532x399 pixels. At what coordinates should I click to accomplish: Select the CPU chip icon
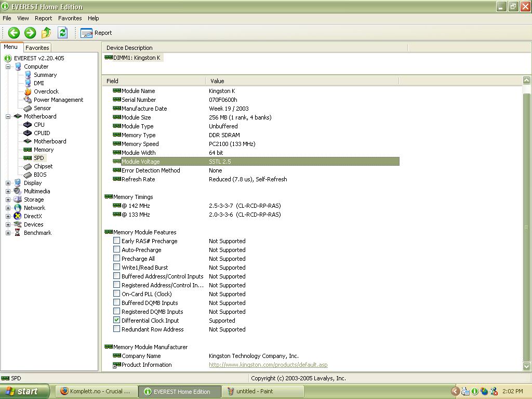click(x=28, y=125)
